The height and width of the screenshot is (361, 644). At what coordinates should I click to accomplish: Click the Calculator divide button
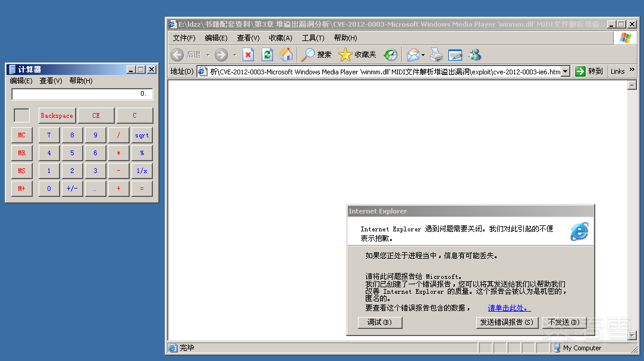[118, 135]
